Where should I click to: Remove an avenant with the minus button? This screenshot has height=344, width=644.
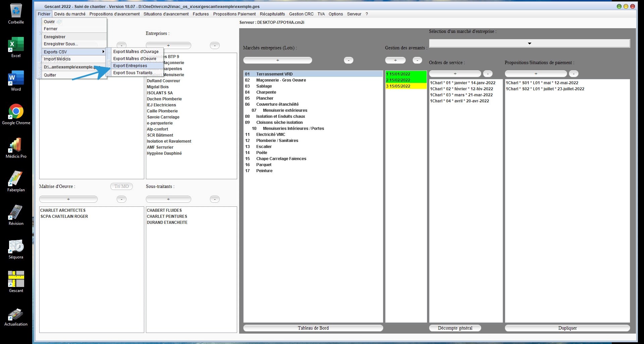417,60
